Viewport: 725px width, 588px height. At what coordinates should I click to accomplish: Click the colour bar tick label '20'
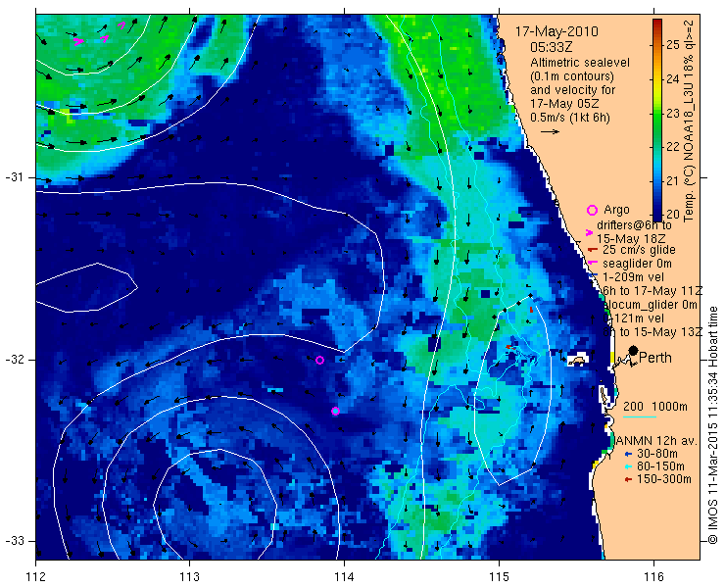(673, 215)
